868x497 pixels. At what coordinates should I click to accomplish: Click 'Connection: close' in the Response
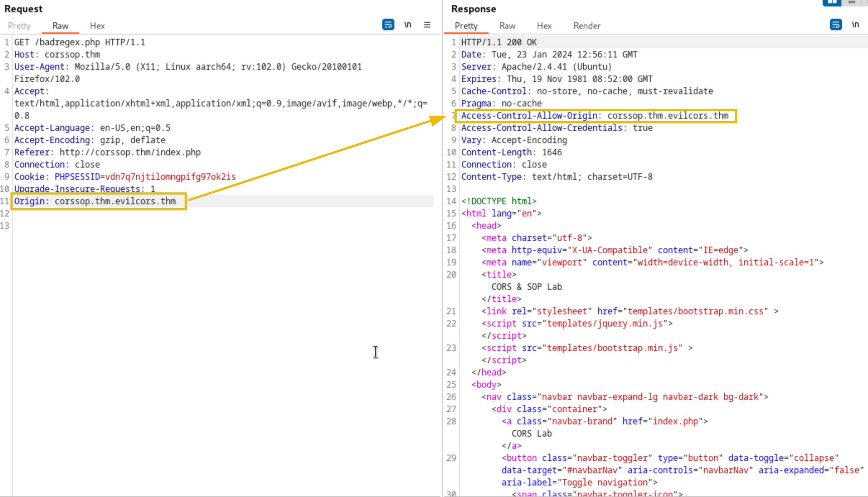click(x=504, y=165)
